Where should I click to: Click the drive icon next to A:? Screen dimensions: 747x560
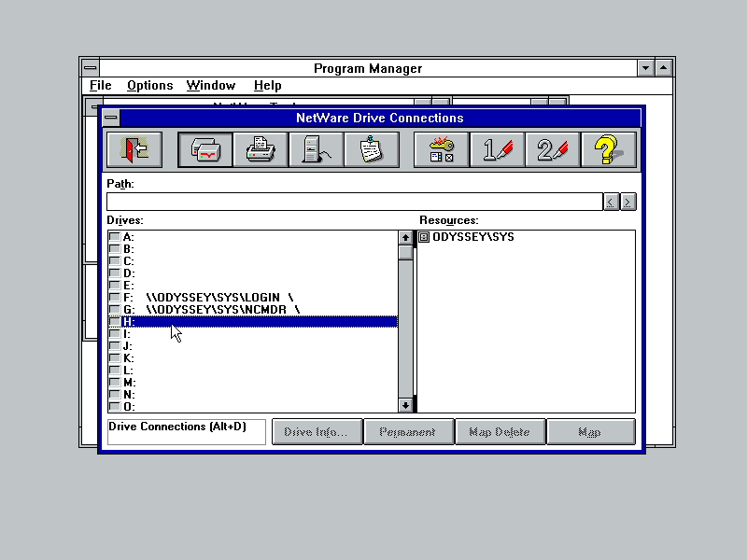(114, 236)
